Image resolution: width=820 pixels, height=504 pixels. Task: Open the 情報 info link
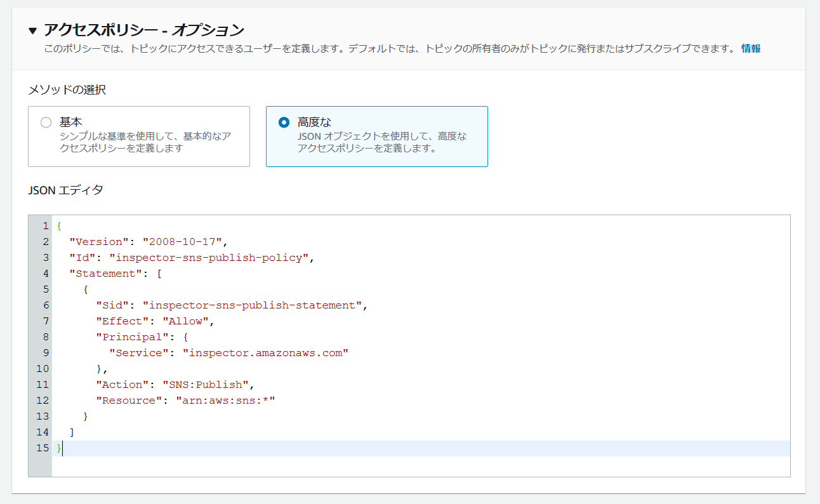(x=751, y=48)
